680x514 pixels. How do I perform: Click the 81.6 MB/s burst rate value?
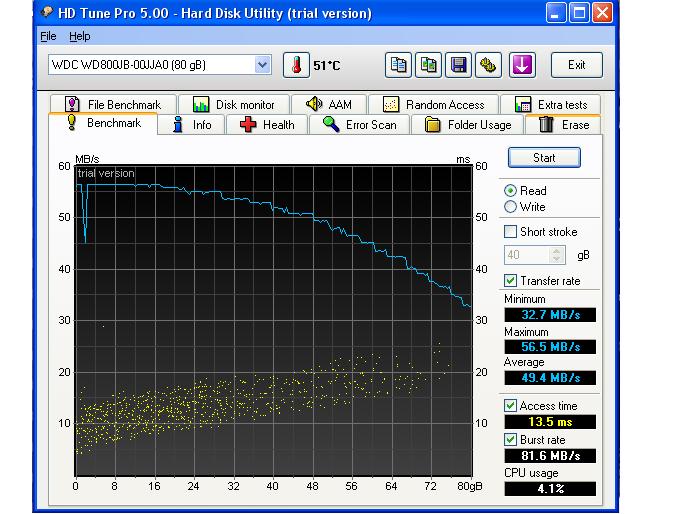point(550,455)
